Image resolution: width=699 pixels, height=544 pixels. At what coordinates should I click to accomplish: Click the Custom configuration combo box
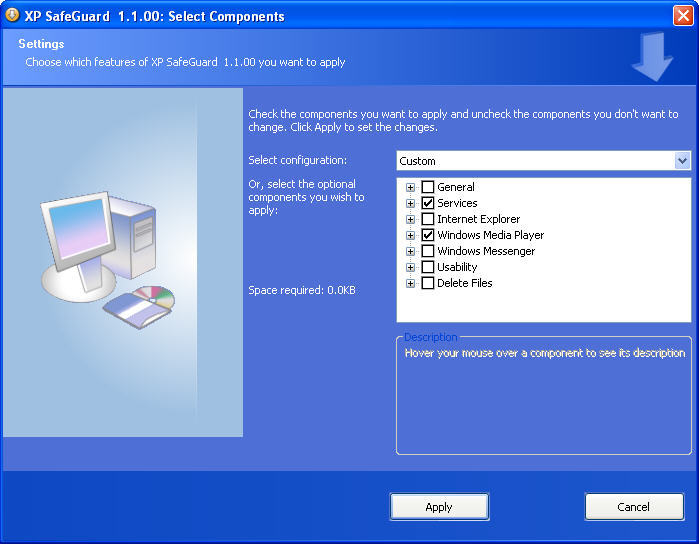coord(543,161)
